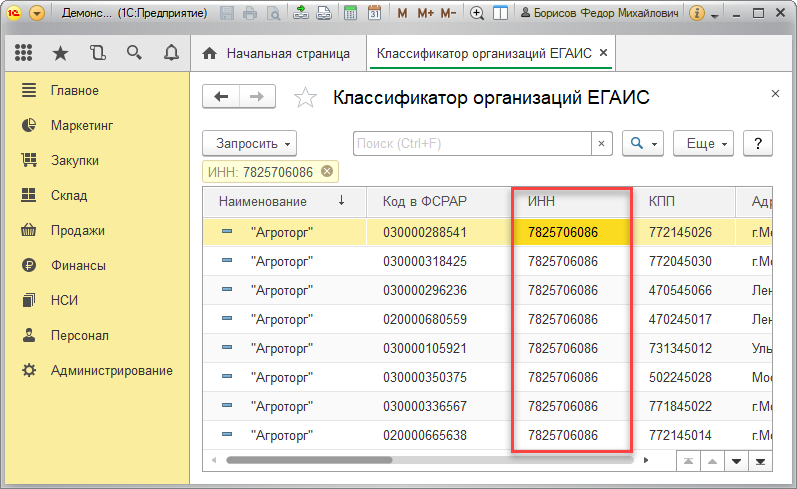The image size is (797, 489).
Task: Jump to last row with bottom arrow button
Action: tap(760, 462)
